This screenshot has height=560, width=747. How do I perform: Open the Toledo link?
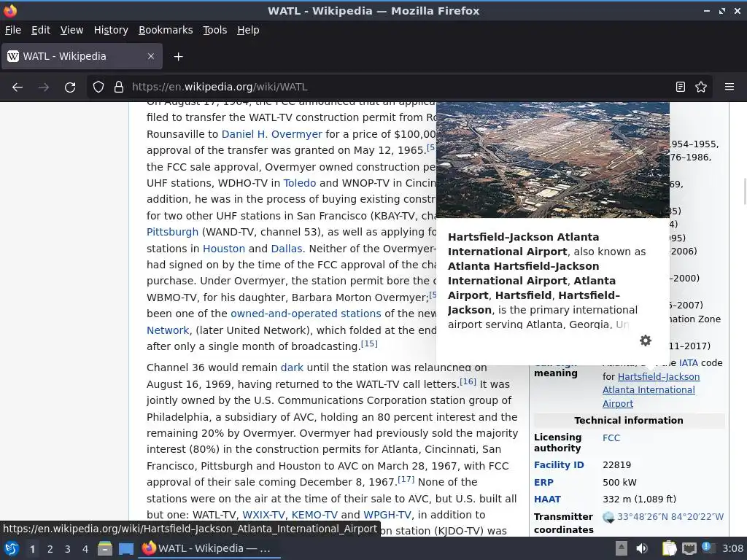click(x=300, y=183)
